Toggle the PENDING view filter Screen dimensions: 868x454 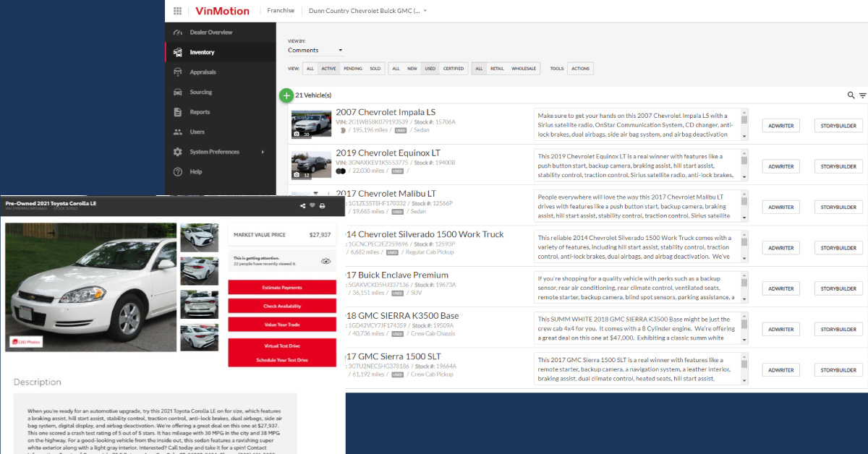coord(353,69)
